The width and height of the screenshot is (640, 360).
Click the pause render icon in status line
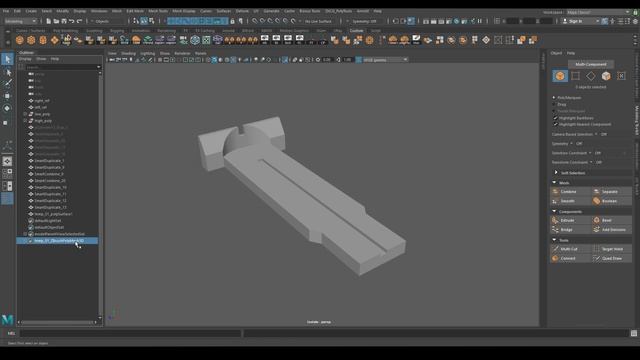[x=480, y=21]
